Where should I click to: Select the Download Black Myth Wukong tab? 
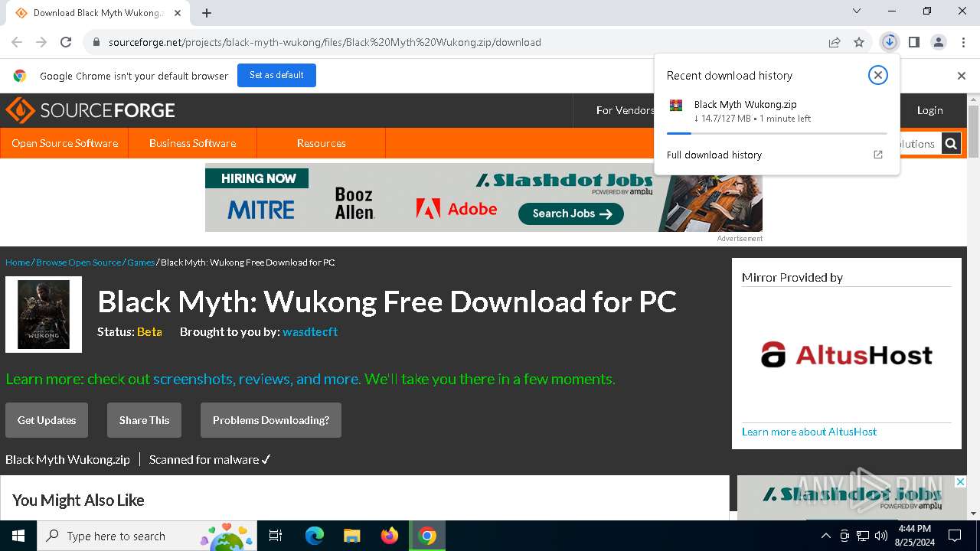click(98, 13)
